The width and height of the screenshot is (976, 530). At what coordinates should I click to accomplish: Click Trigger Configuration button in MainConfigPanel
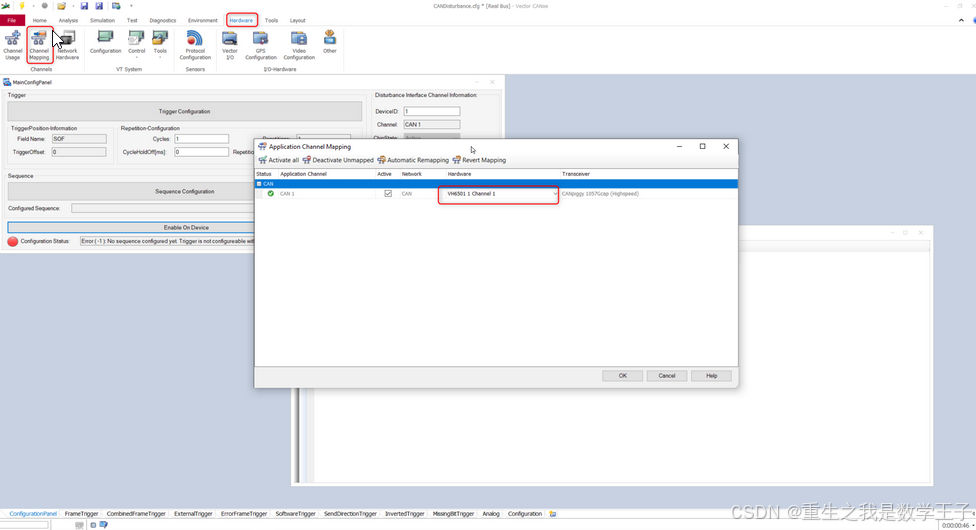(x=184, y=111)
